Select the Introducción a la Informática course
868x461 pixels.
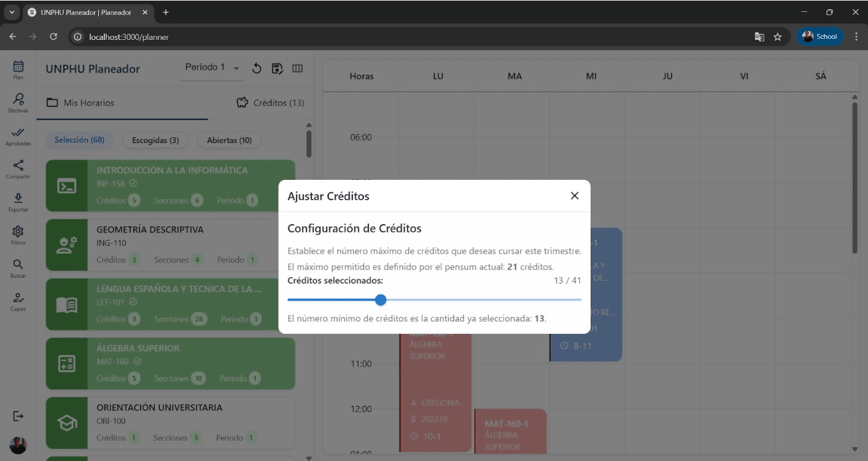pos(171,186)
